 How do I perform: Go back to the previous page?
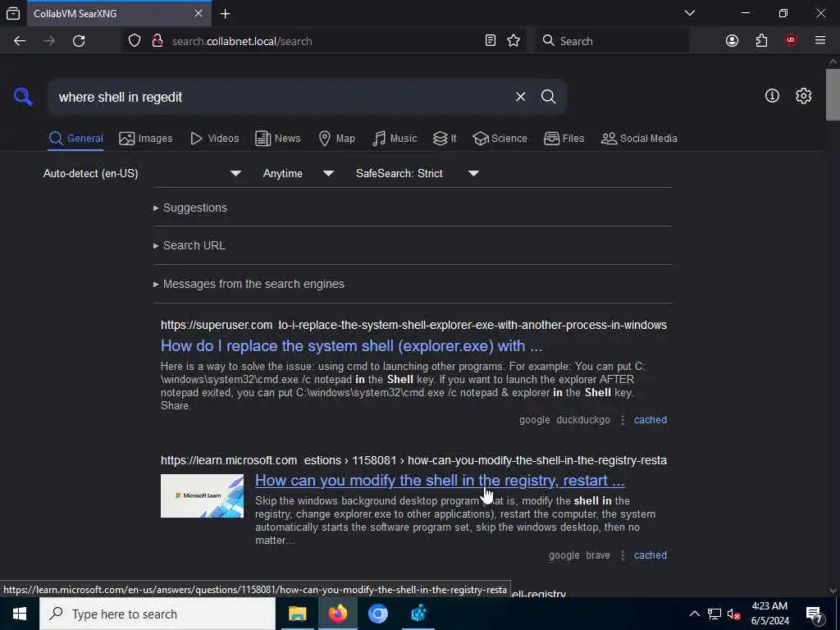20,41
